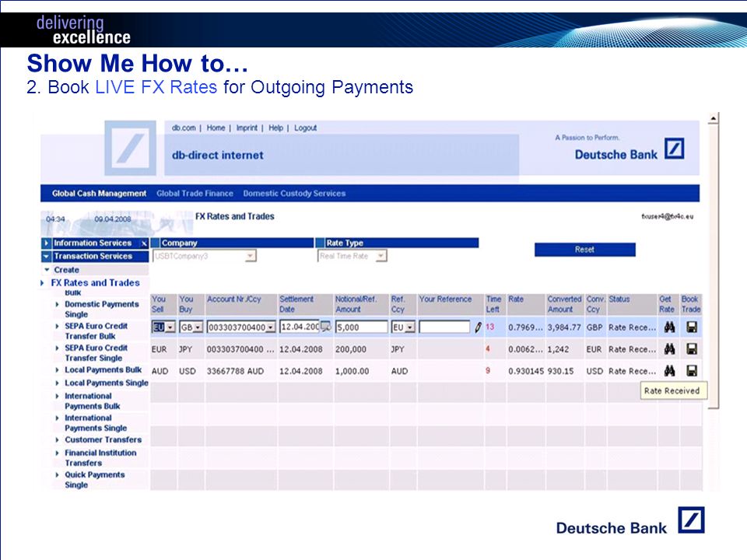Open the Rate Type Real Time Rate dropdown

[381, 256]
